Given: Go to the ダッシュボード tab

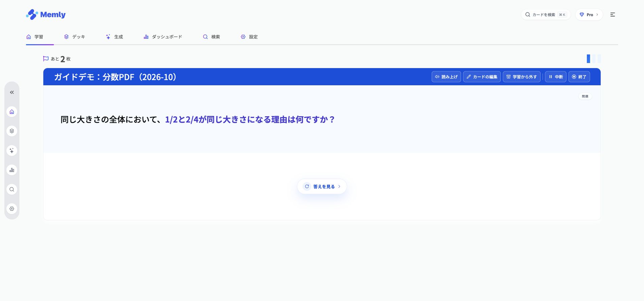Looking at the screenshot, I should click(163, 37).
